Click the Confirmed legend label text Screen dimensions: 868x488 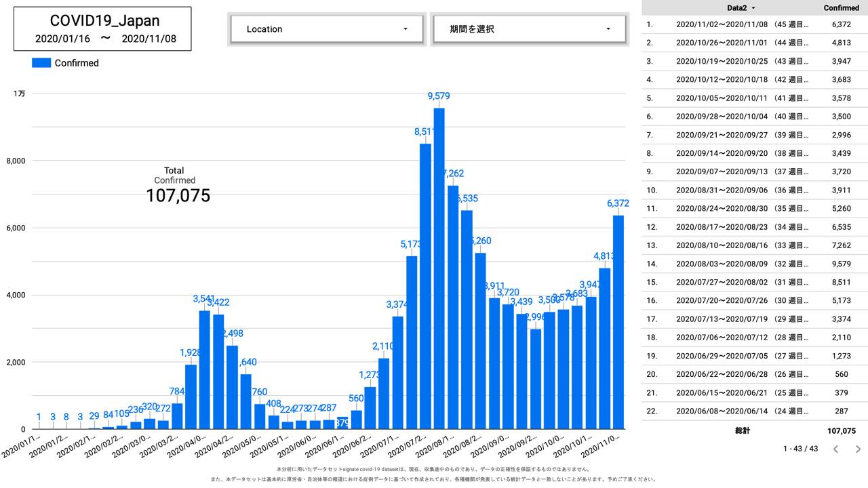coord(77,63)
